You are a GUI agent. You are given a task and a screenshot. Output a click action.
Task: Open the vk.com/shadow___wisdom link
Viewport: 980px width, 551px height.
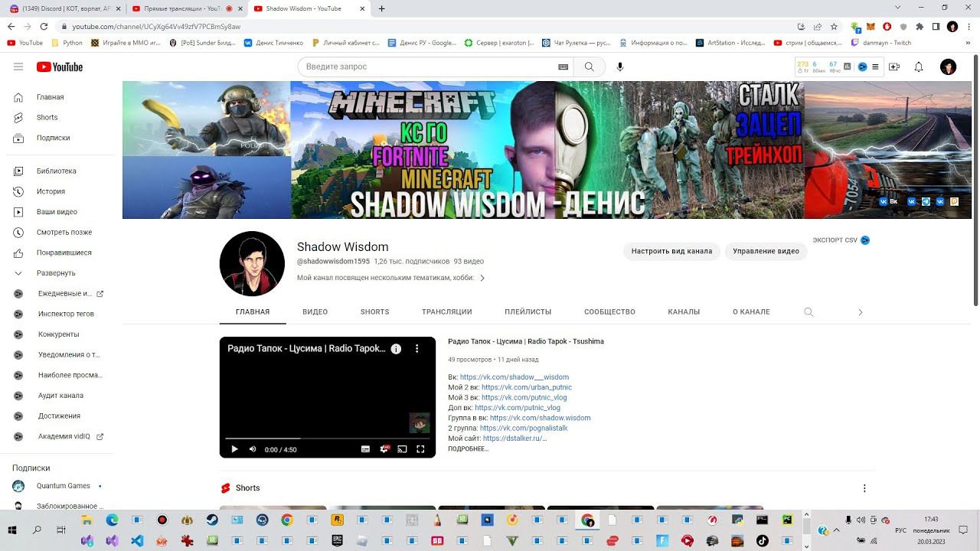(514, 377)
